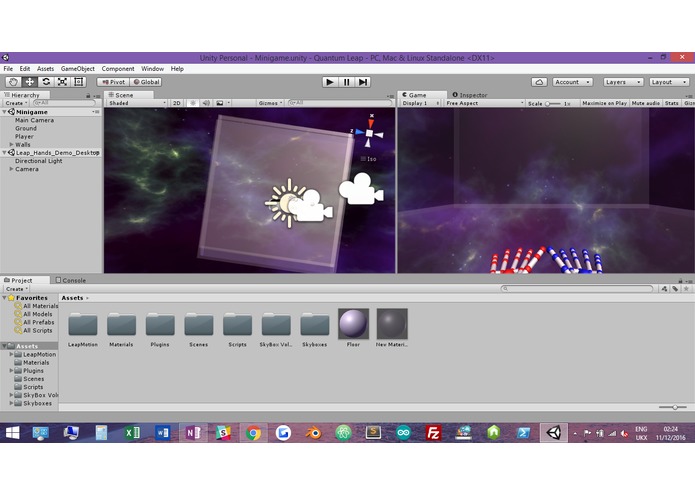The height and width of the screenshot is (494, 695).
Task: Toggle Iso perspective label in Scene
Action: click(x=368, y=159)
